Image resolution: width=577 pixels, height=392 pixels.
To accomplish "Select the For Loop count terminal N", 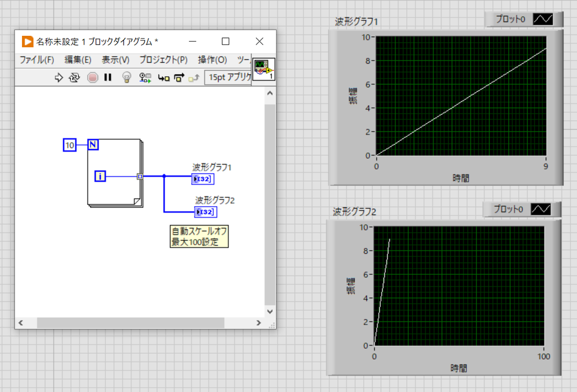I will point(93,144).
